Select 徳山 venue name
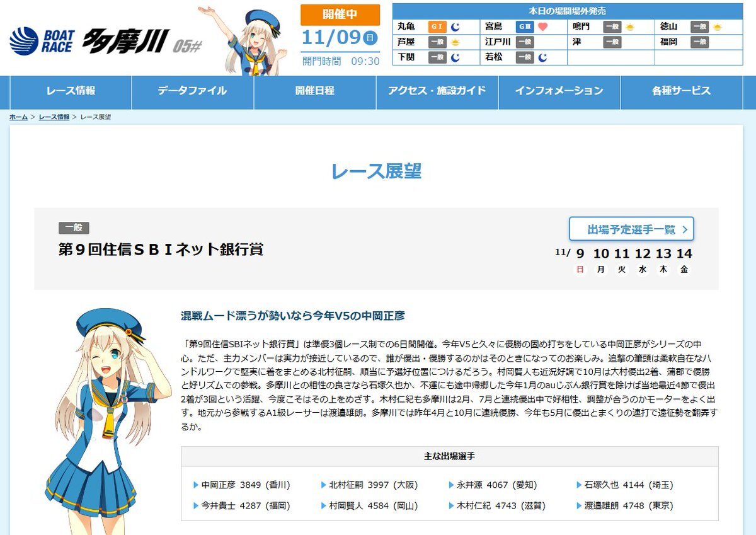The width and height of the screenshot is (756, 535). (669, 27)
